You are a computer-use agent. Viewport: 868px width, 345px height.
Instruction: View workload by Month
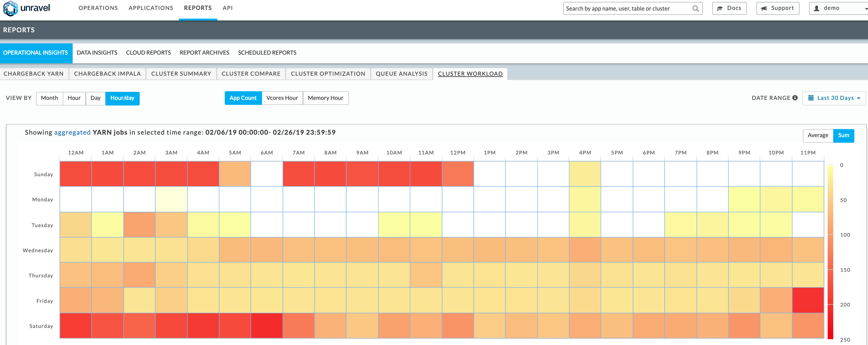(x=49, y=98)
